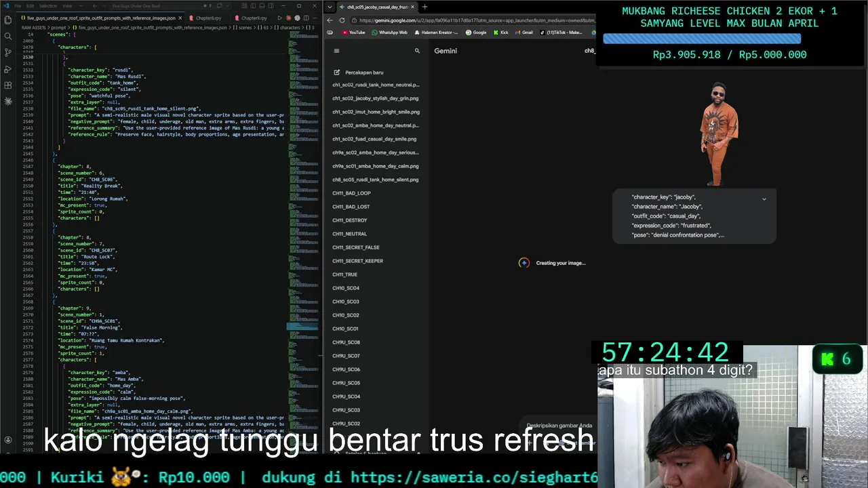This screenshot has height=488, width=868.
Task: Open the Kick bookmark
Action: (x=500, y=33)
